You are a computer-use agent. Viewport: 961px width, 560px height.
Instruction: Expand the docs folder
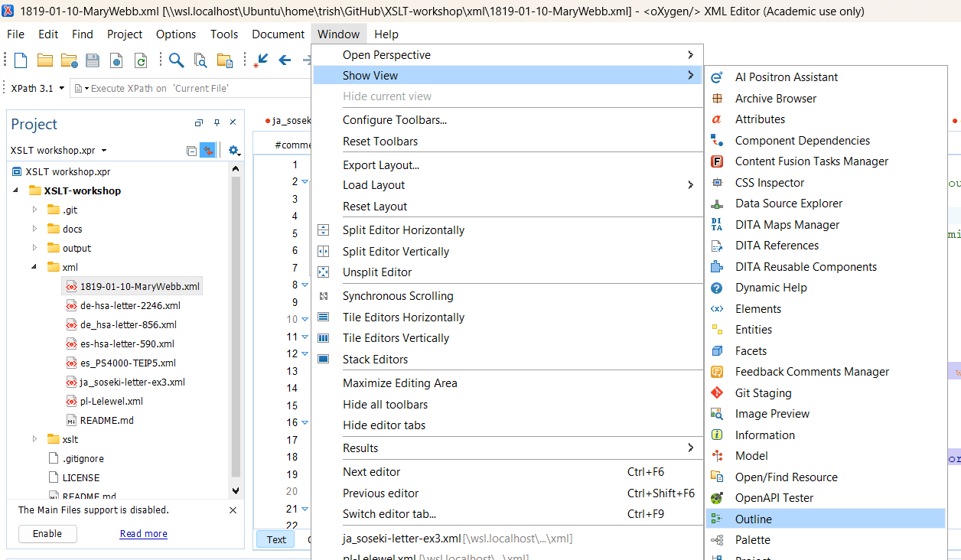coord(34,229)
